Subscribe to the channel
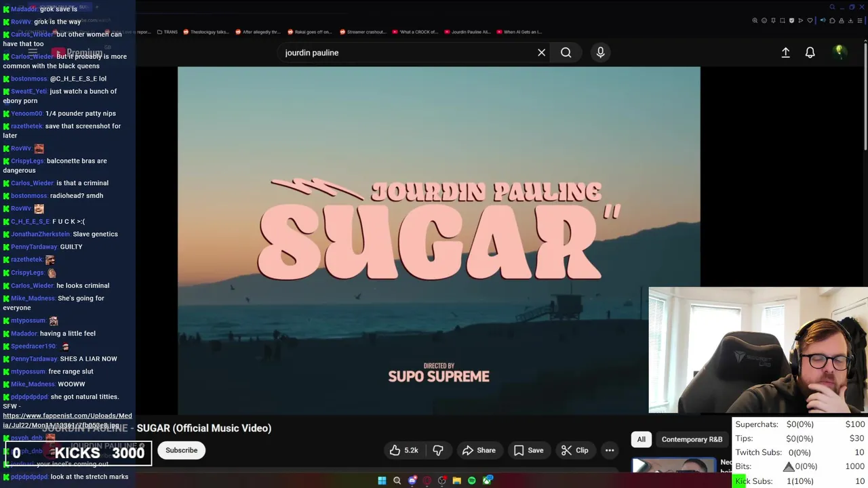This screenshot has width=868, height=488. [x=182, y=450]
